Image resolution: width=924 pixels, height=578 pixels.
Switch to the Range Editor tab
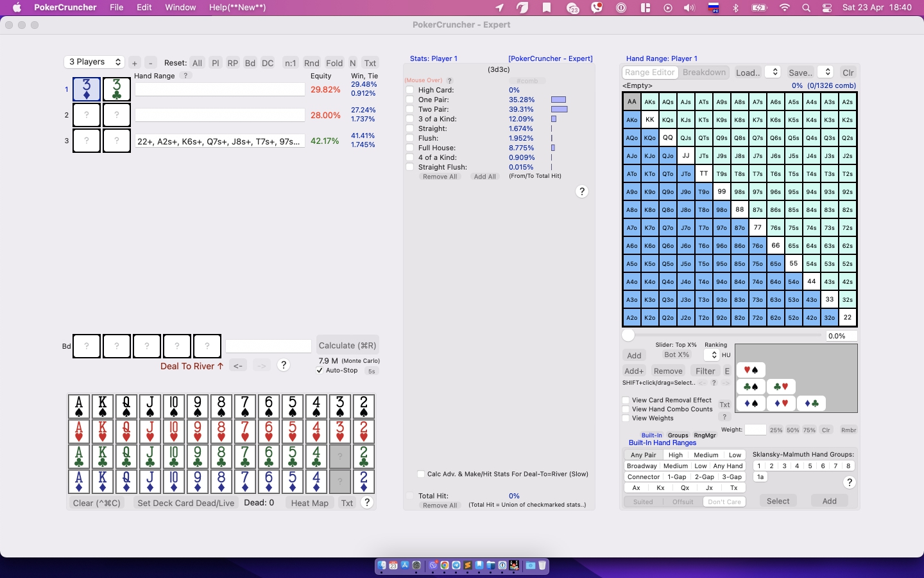point(650,73)
